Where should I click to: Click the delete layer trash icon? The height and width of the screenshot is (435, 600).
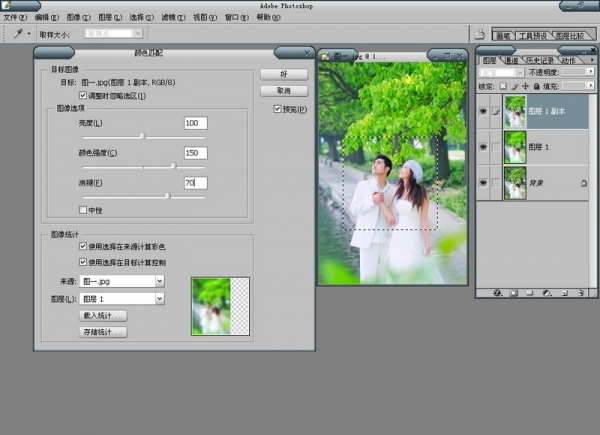tap(581, 293)
